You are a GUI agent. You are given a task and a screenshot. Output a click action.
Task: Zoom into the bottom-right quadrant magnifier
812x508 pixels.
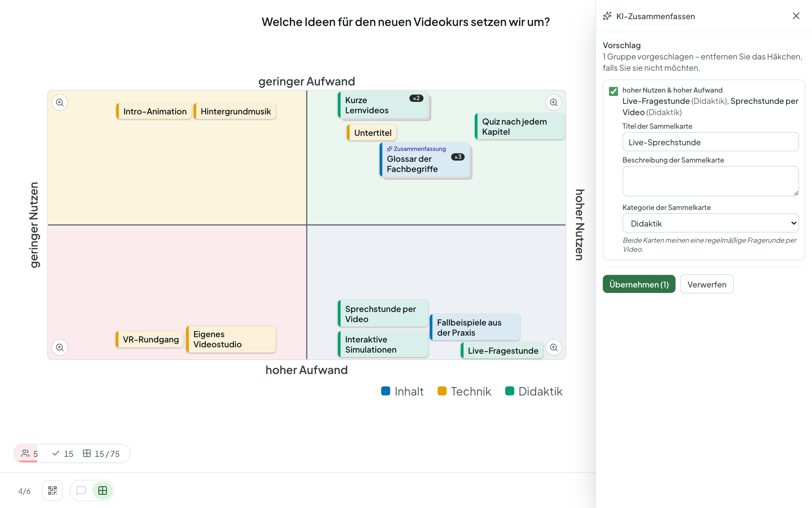(x=554, y=347)
